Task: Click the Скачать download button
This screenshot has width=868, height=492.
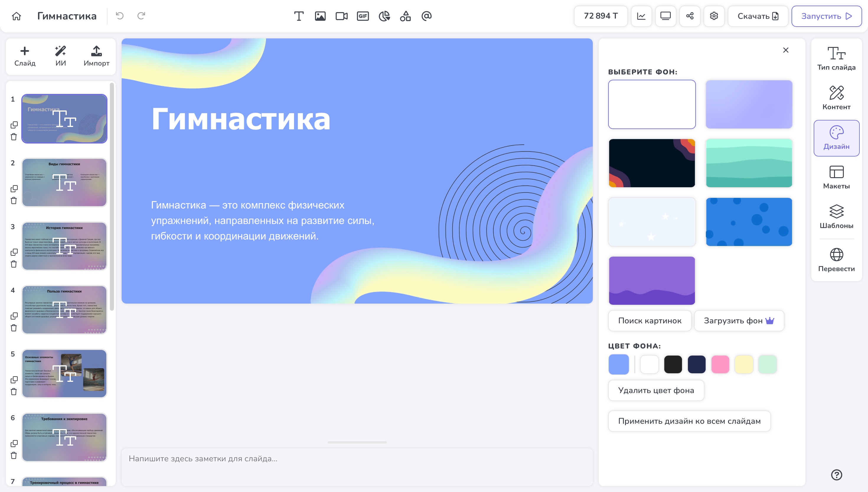Action: pyautogui.click(x=758, y=16)
